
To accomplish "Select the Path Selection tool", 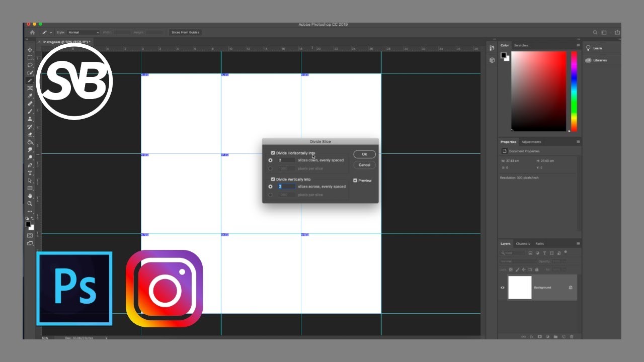I will click(x=30, y=180).
